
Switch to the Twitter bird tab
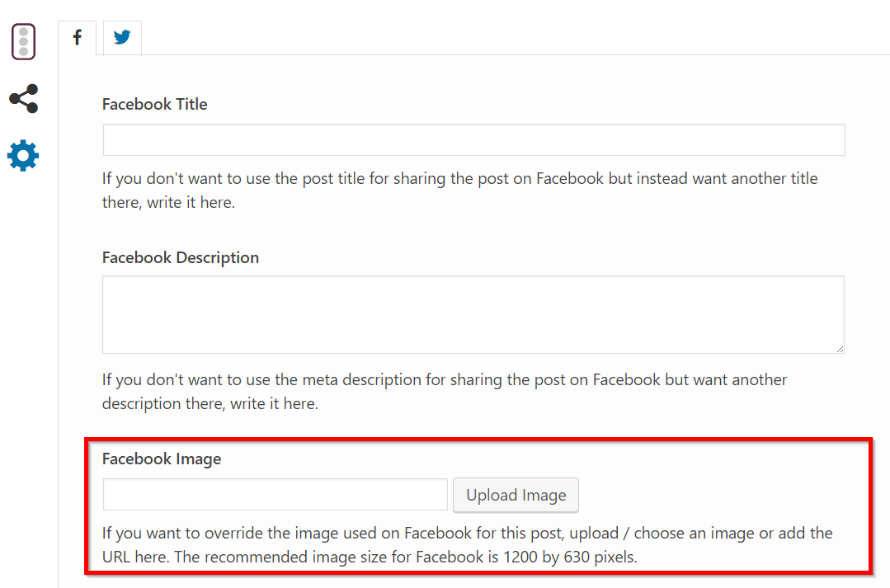point(122,38)
